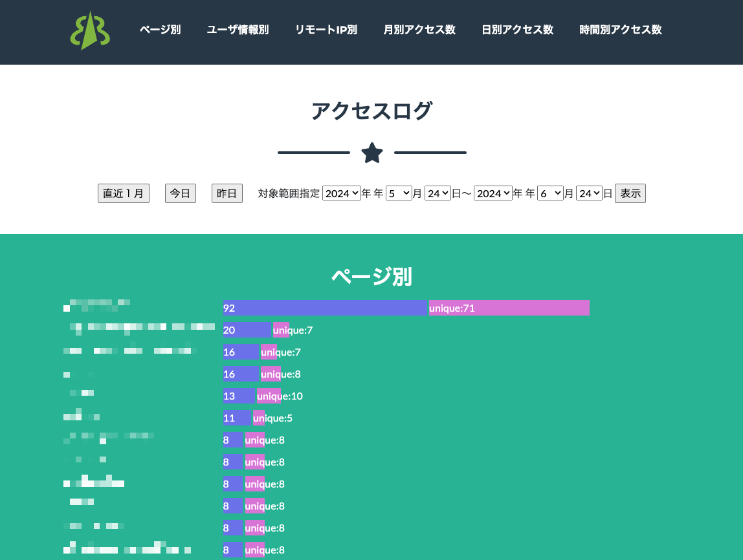Open the end year 2024 dropdown

click(x=493, y=193)
